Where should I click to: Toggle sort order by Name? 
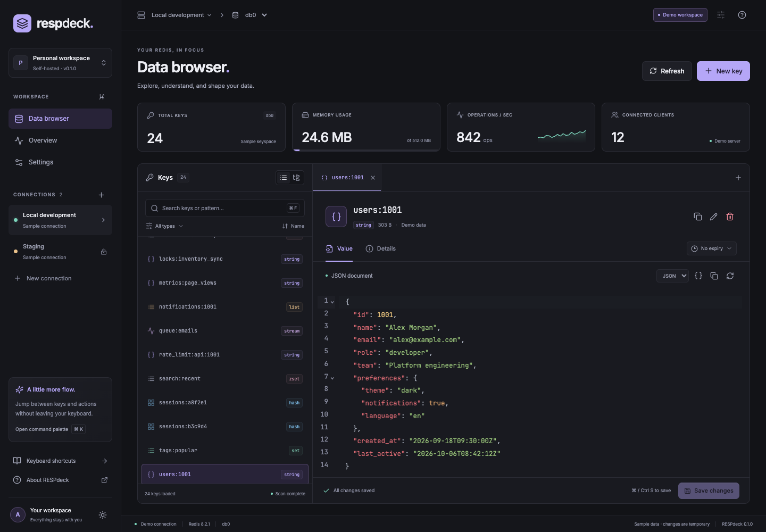[x=293, y=226]
